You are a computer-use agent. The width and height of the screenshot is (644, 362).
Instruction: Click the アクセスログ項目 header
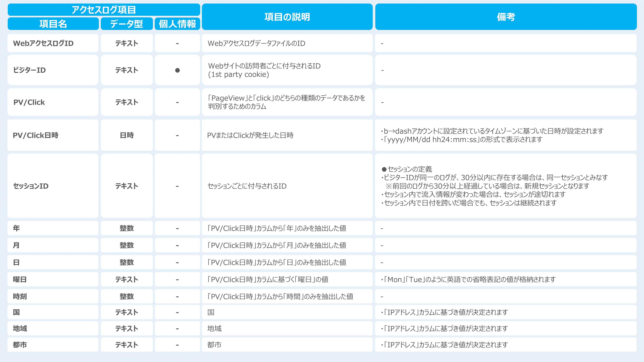click(104, 10)
